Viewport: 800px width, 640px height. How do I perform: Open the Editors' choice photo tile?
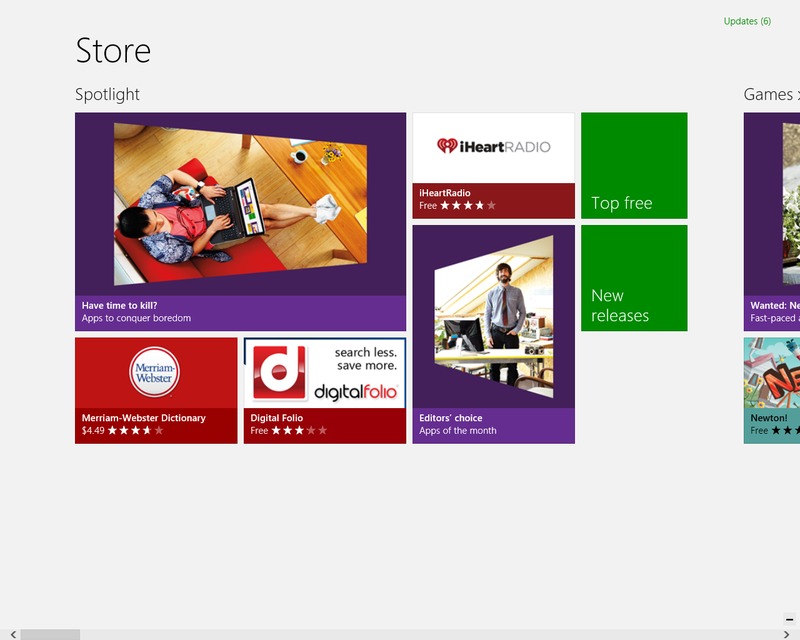(x=493, y=316)
